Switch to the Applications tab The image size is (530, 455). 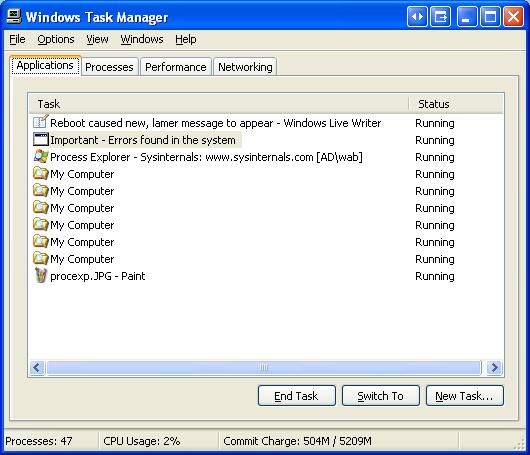click(x=45, y=65)
